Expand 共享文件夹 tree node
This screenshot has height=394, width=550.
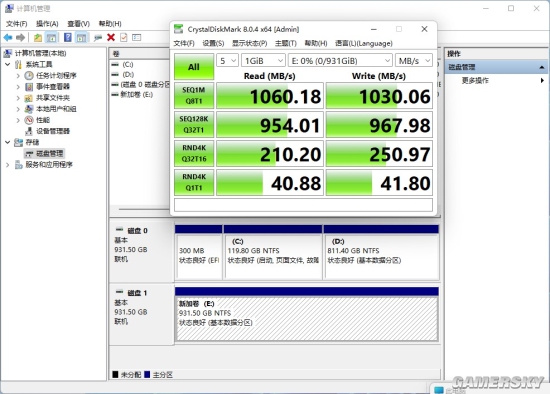18,98
